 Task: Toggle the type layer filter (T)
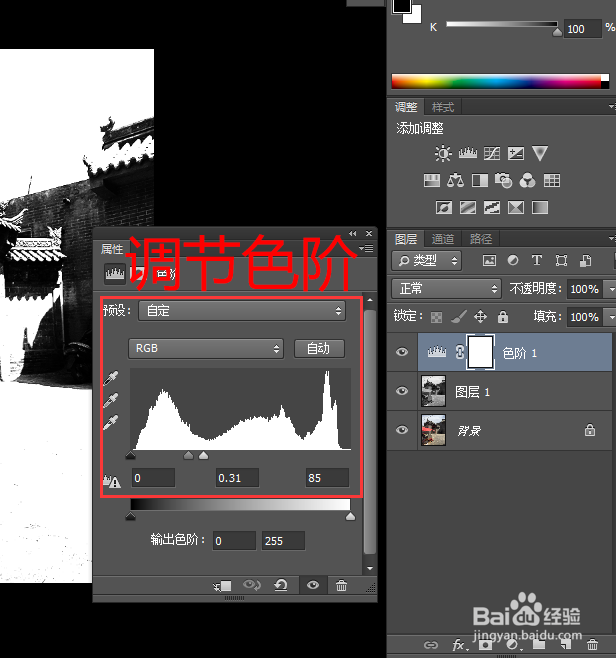(537, 261)
